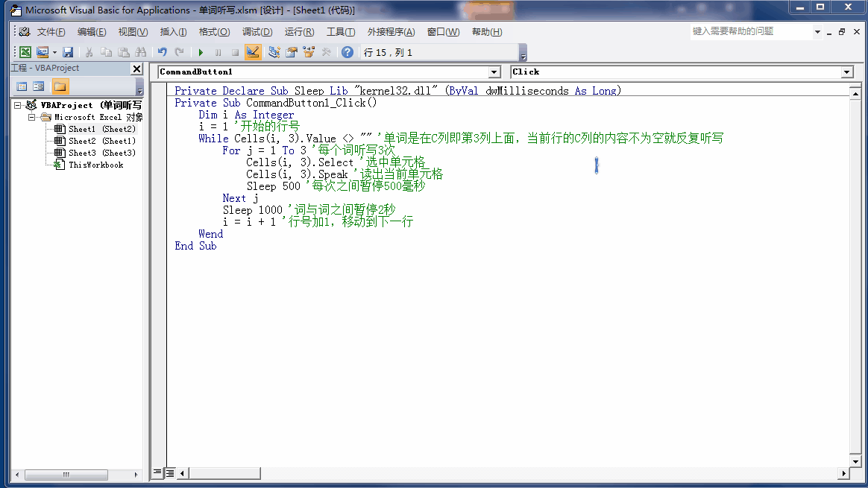Undo the last action with the Undo icon
The height and width of the screenshot is (488, 868).
tap(163, 52)
